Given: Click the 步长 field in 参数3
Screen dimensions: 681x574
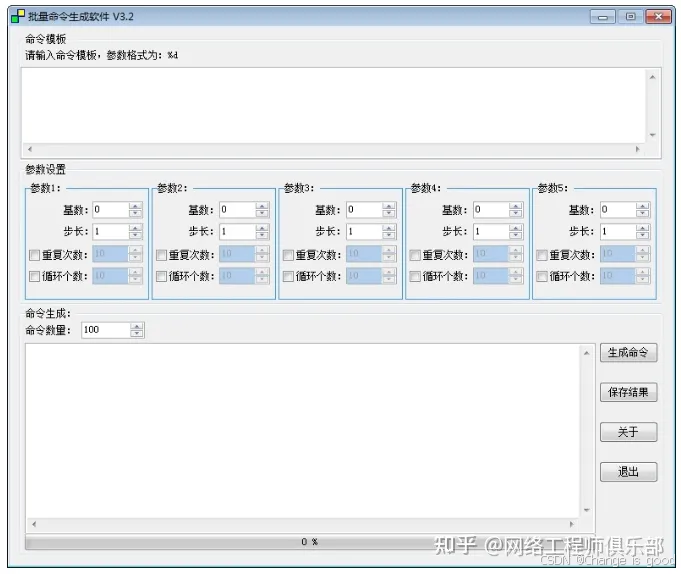Looking at the screenshot, I should click(x=364, y=231).
